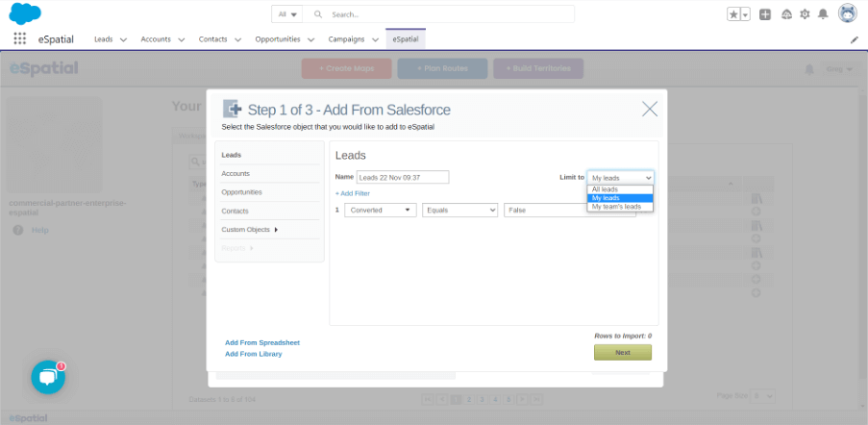Open Salesforce notifications bell
The height and width of the screenshot is (425, 868).
[823, 14]
